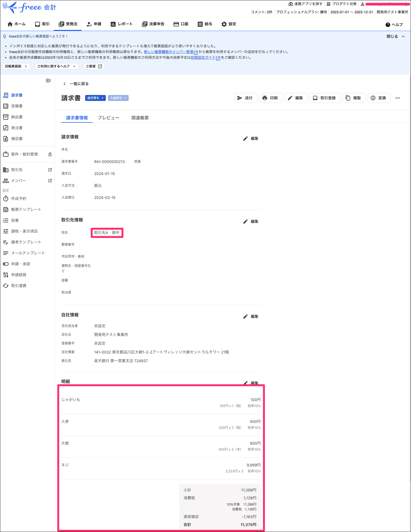Click the 印刷 print button
Screen dimensions: 411x532
(271, 98)
